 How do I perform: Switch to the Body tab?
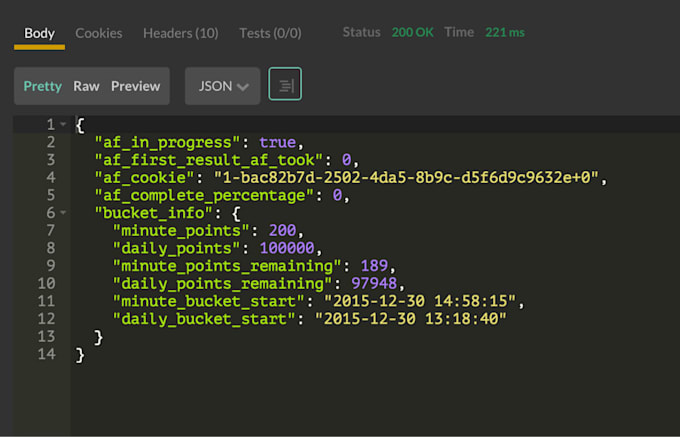click(x=39, y=33)
